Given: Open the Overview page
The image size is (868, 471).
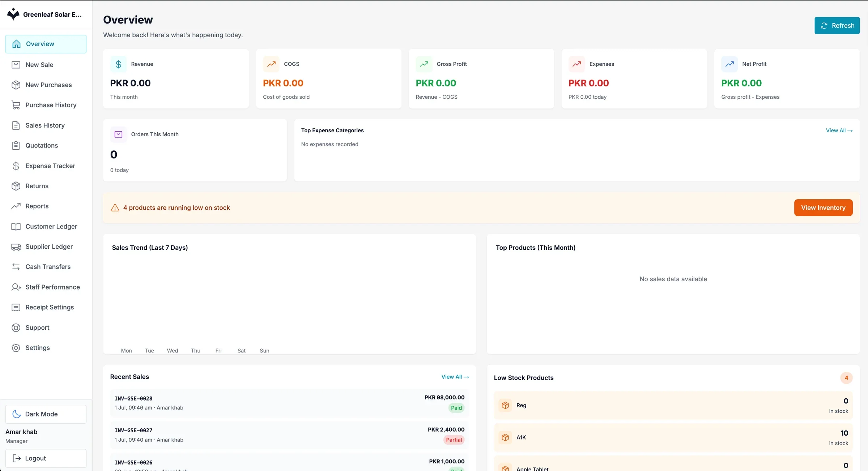Looking at the screenshot, I should point(46,44).
